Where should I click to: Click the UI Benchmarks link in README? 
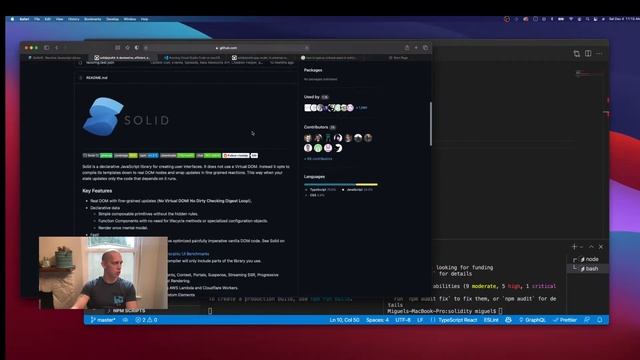tap(189, 254)
